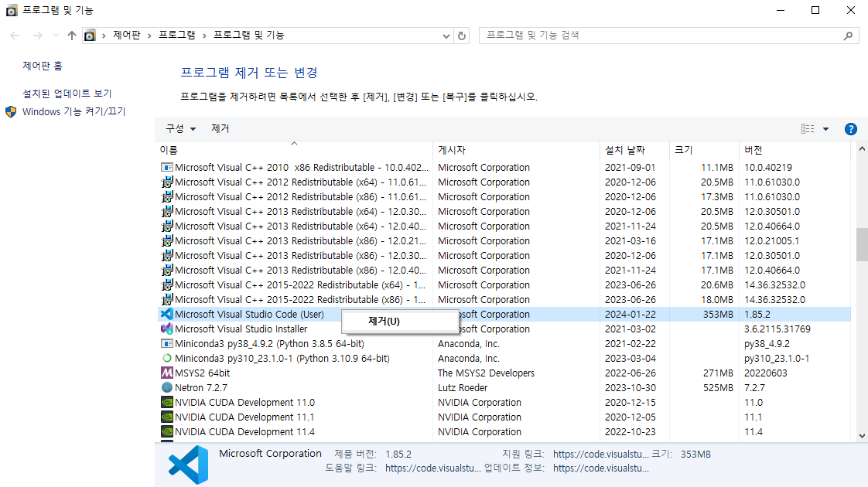Click the scrollbar down arrow

862,436
